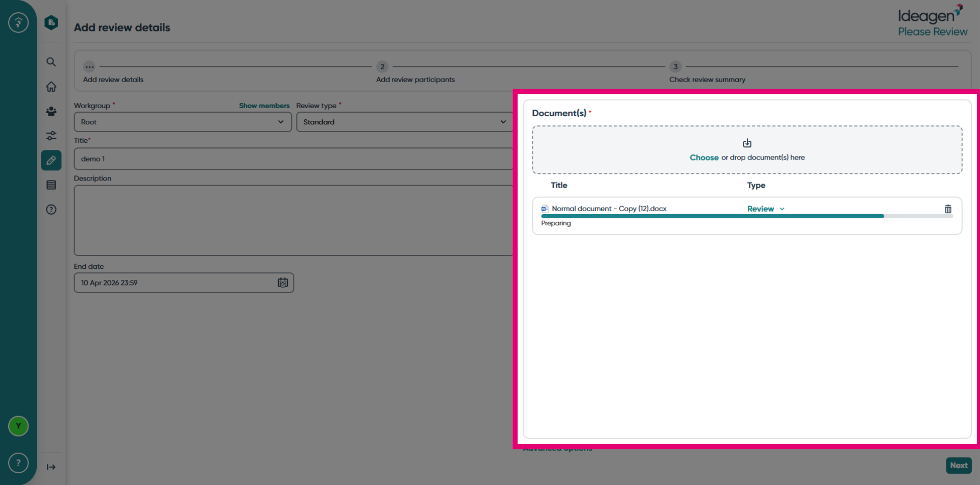Click into the Title field containing demo 1

(293, 159)
